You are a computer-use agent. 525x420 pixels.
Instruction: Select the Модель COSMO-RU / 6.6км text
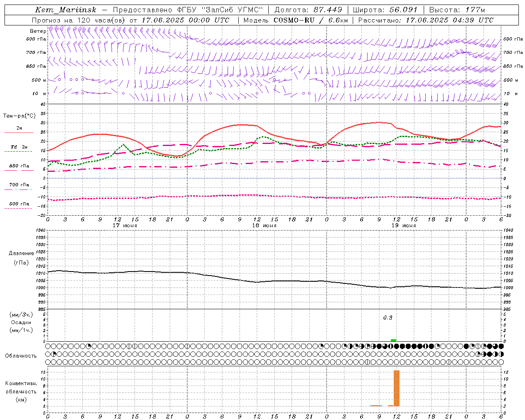click(x=295, y=20)
